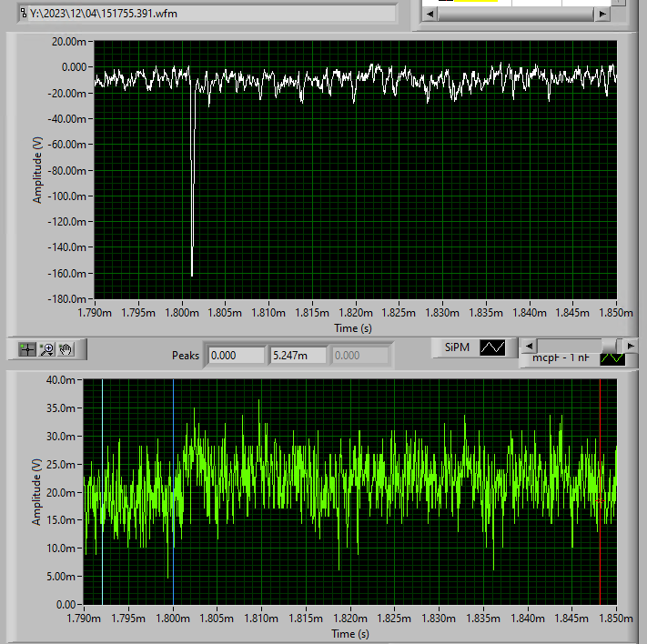Click the yellow highlighted cell in top table
The image size is (647, 644).
(x=475, y=2)
